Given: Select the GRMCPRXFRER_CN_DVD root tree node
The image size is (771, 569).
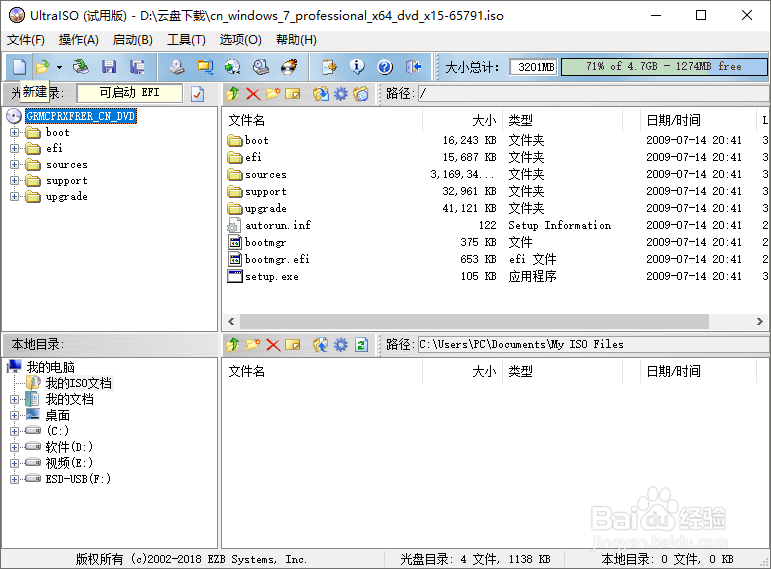Looking at the screenshot, I should pyautogui.click(x=81, y=116).
